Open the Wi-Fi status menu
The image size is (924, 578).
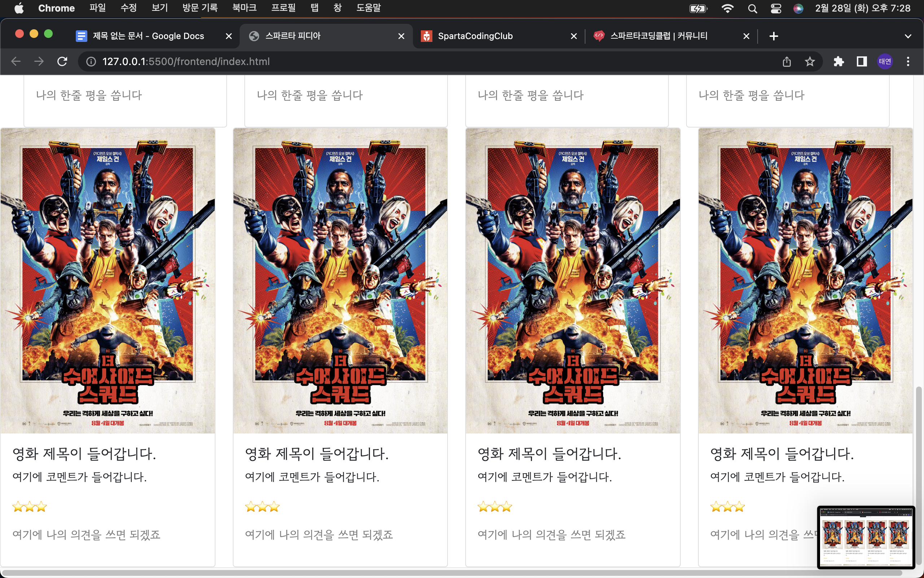point(727,8)
